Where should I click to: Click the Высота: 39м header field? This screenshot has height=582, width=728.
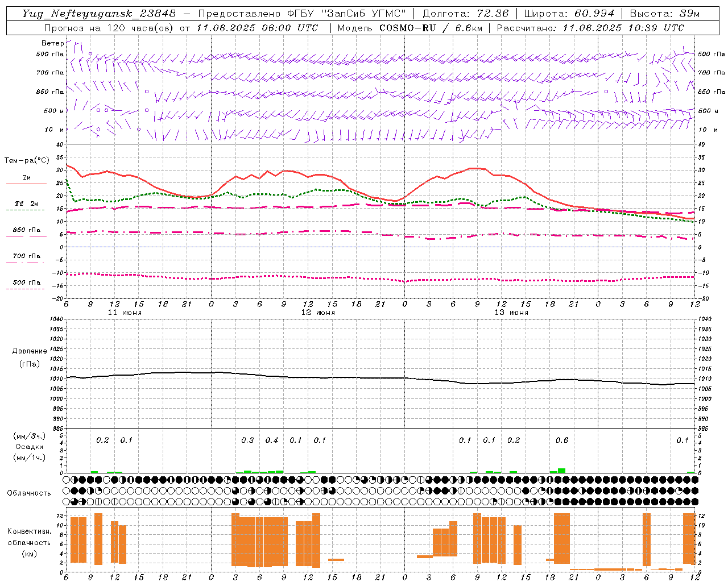tap(665, 14)
